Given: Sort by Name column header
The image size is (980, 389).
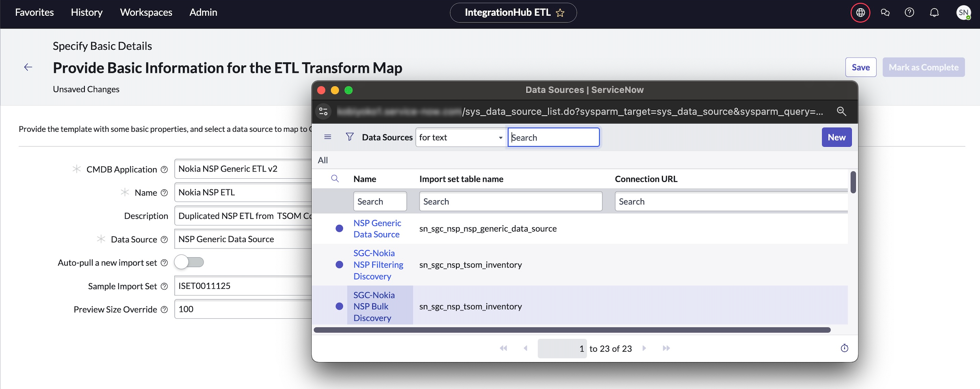Looking at the screenshot, I should [365, 179].
